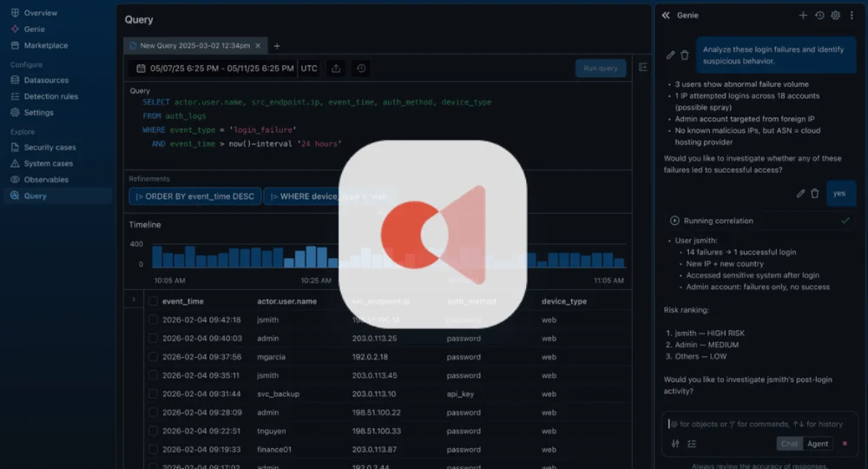Switch Genie input to Chat mode

pyautogui.click(x=789, y=444)
